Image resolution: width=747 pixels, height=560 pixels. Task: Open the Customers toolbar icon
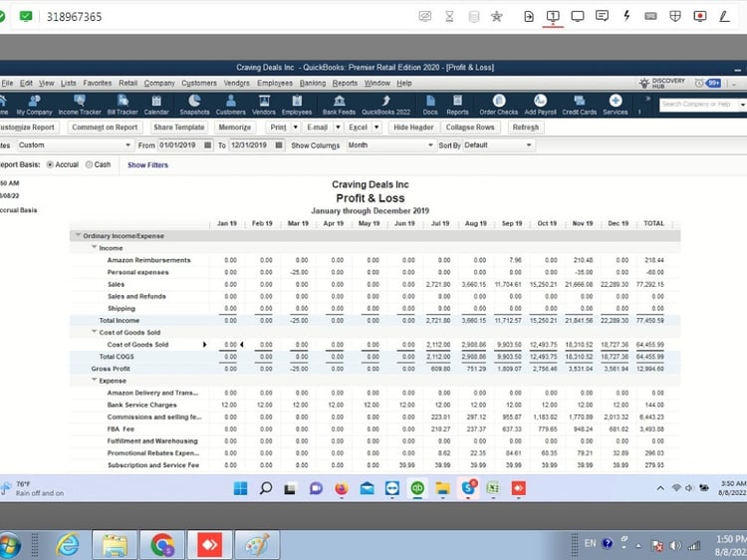231,105
